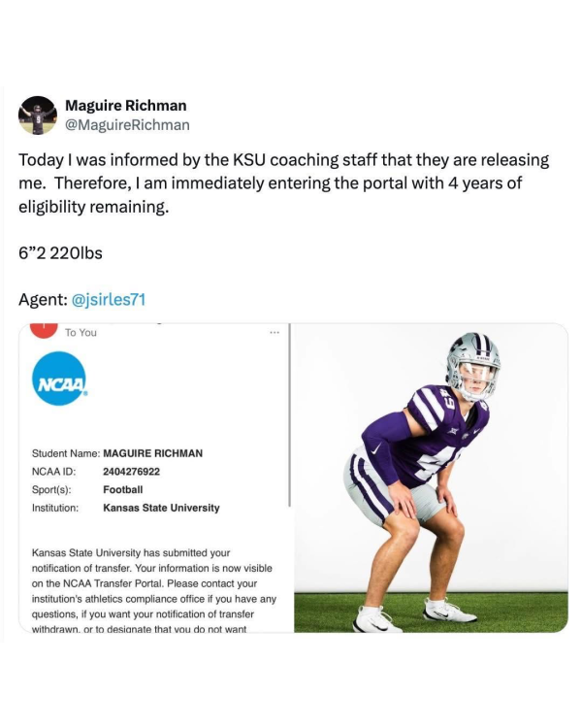Click the white Nike cleat on the turf
The image size is (582, 728).
click(x=449, y=610)
